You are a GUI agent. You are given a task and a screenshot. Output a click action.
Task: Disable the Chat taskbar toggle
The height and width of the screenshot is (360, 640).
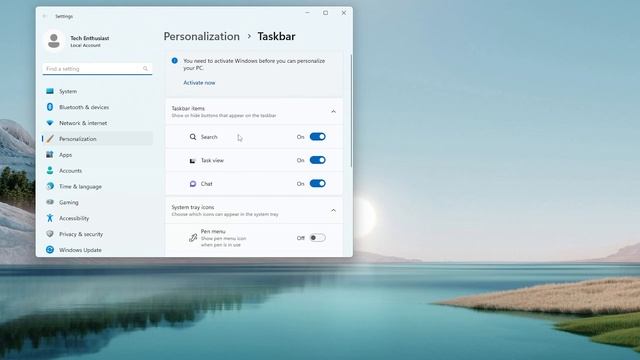[318, 184]
